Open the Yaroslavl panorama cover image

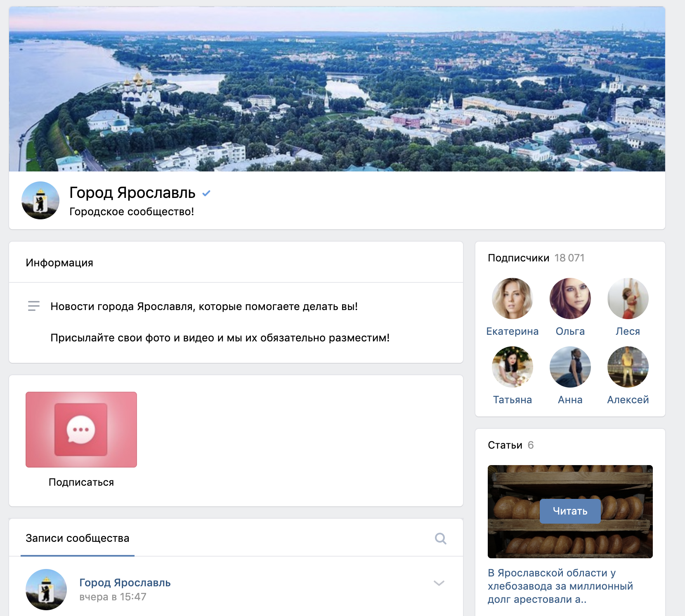(x=337, y=89)
